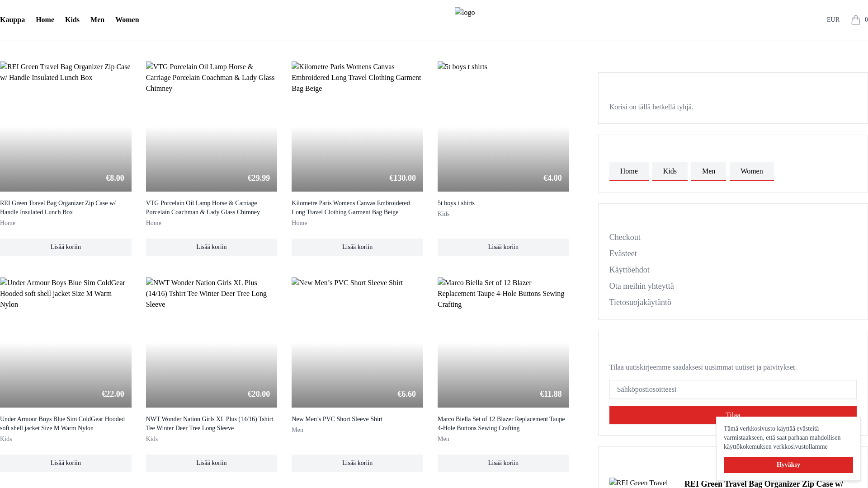Open the Evästeet link
The height and width of the screenshot is (488, 868).
(623, 253)
